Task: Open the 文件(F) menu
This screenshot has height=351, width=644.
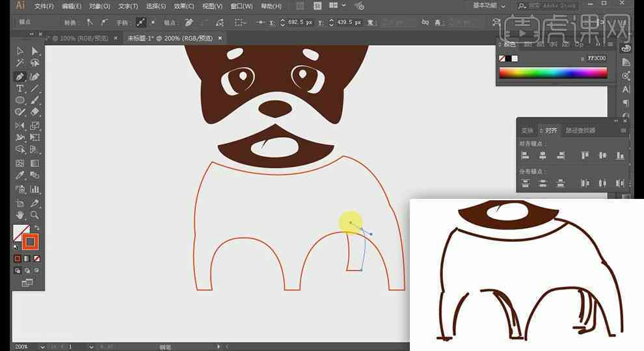Action: coord(44,6)
